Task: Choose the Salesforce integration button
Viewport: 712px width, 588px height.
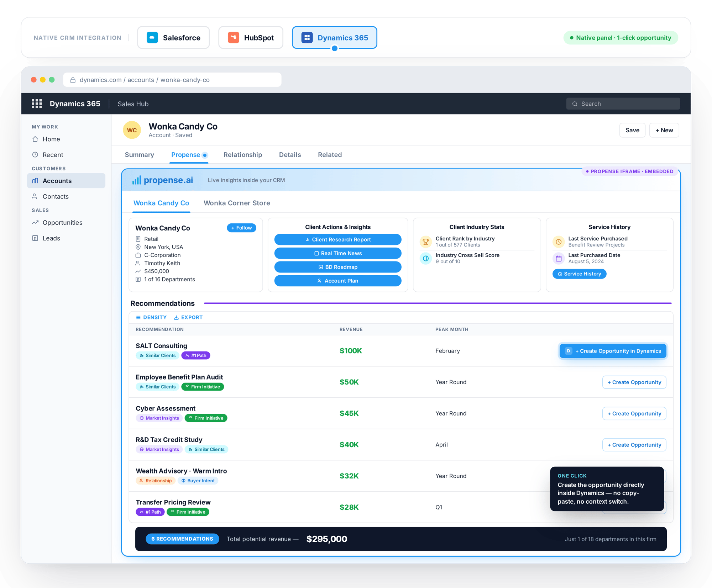Action: (174, 37)
